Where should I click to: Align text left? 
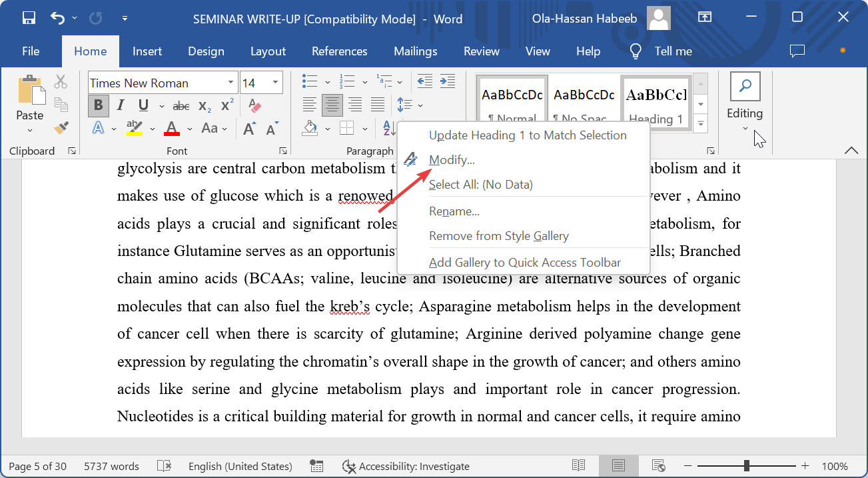click(310, 105)
